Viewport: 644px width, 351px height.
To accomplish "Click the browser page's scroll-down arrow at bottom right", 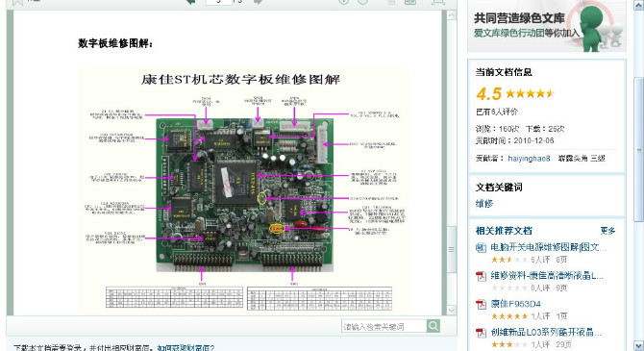I will pos(638,345).
